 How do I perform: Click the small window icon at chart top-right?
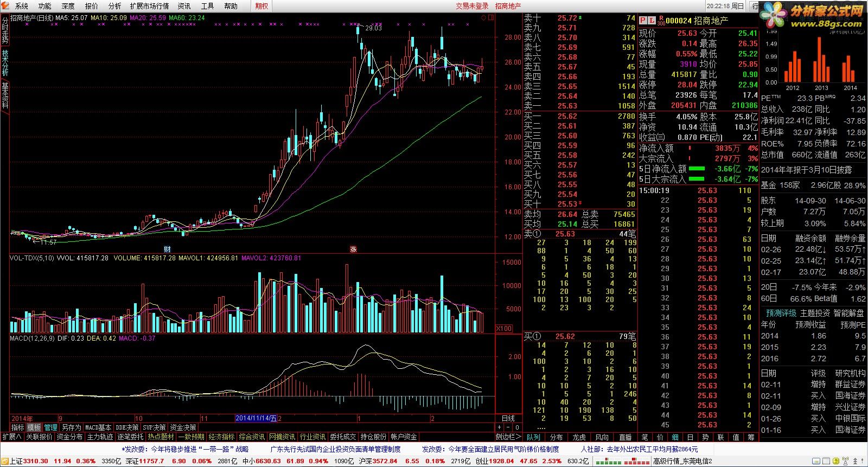[491, 18]
